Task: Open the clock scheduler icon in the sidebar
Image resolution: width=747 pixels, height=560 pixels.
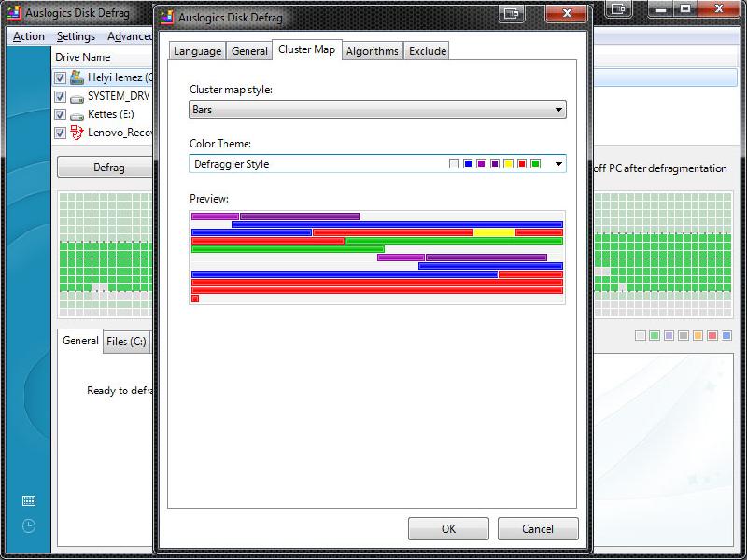Action: click(x=29, y=525)
